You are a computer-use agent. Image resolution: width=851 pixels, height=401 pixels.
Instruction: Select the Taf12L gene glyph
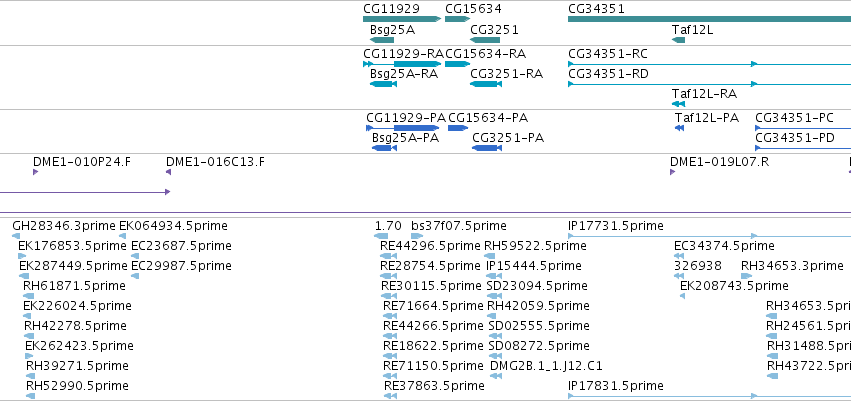[x=678, y=40]
